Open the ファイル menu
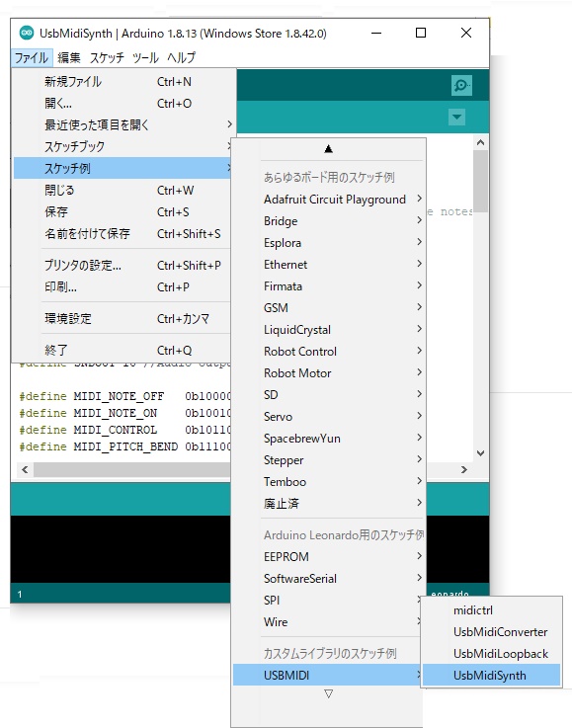The height and width of the screenshot is (728, 572). click(x=32, y=58)
